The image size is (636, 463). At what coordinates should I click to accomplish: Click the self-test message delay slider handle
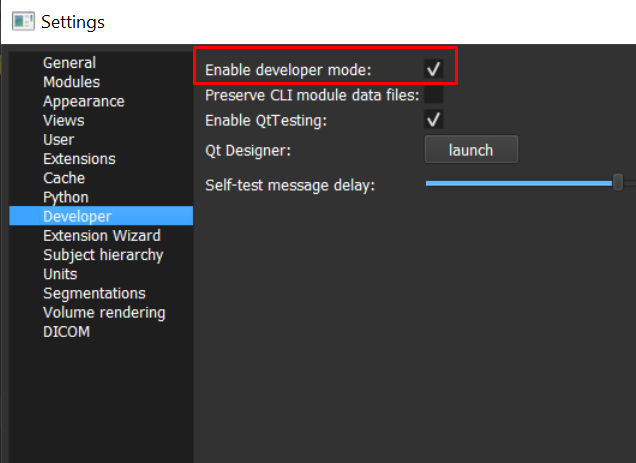[618, 182]
